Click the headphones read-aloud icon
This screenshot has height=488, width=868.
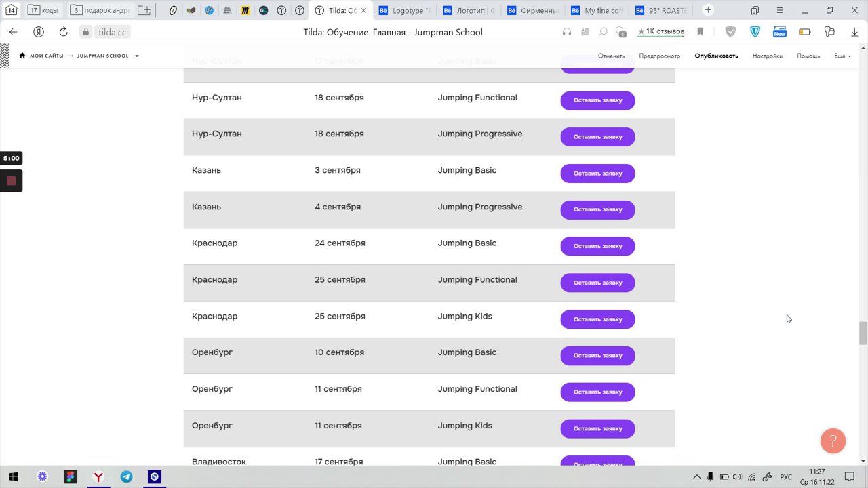click(x=567, y=32)
